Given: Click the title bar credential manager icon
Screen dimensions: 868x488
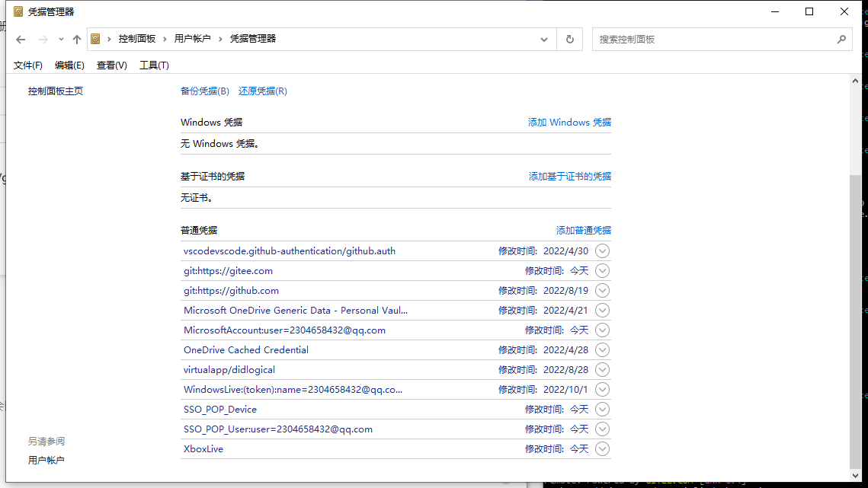Looking at the screenshot, I should pyautogui.click(x=18, y=11).
